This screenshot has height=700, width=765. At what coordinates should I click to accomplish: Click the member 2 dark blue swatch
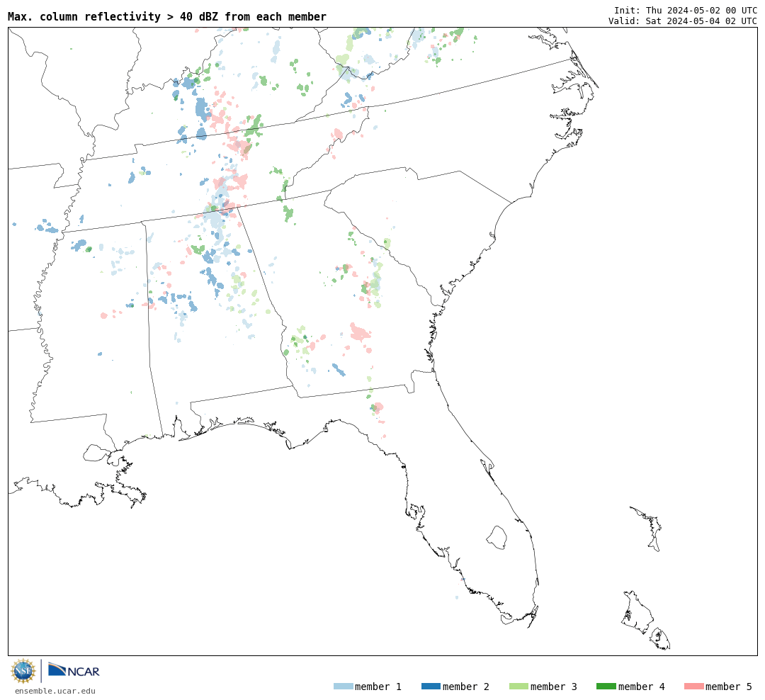click(x=431, y=687)
